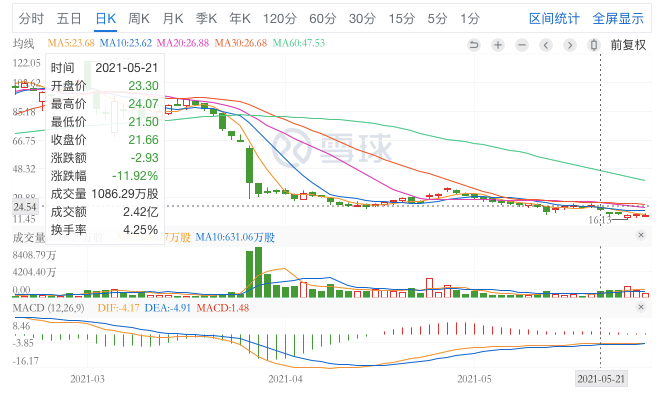Move chart right with right chevron
This screenshot has height=394, width=668.
570,45
